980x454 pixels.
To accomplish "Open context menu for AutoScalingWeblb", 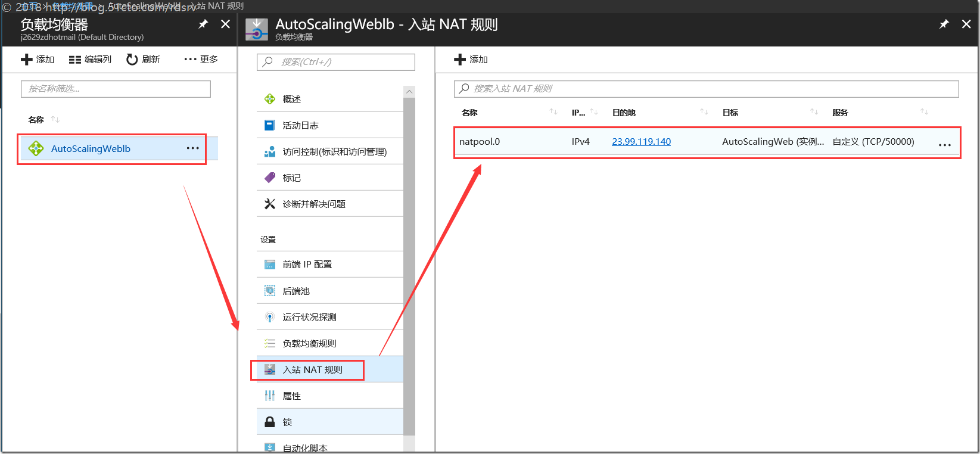I will [x=193, y=148].
